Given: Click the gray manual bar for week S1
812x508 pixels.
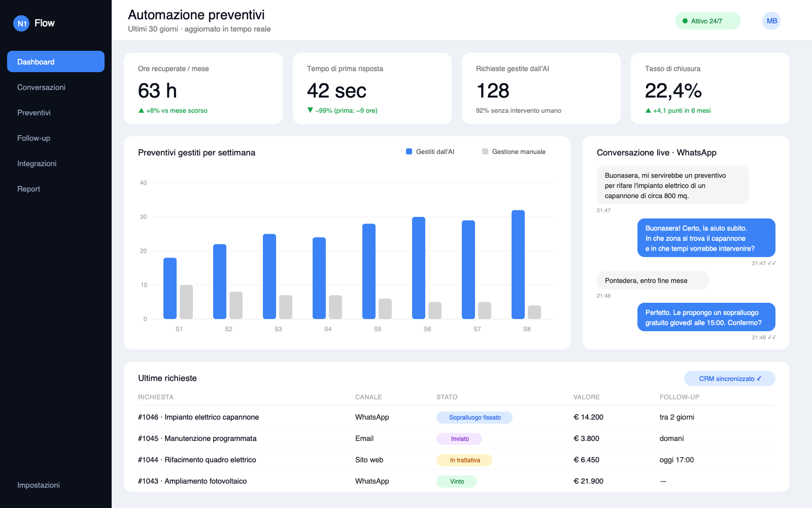Looking at the screenshot, I should [x=186, y=302].
